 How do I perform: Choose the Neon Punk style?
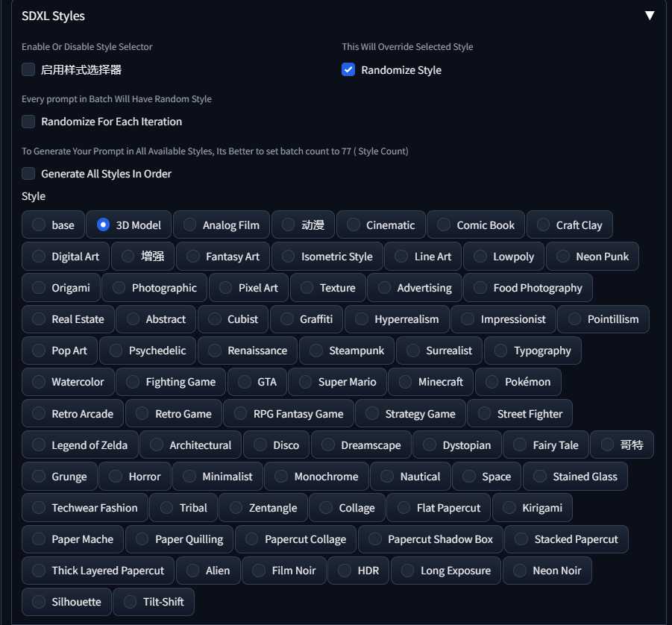pyautogui.click(x=563, y=256)
